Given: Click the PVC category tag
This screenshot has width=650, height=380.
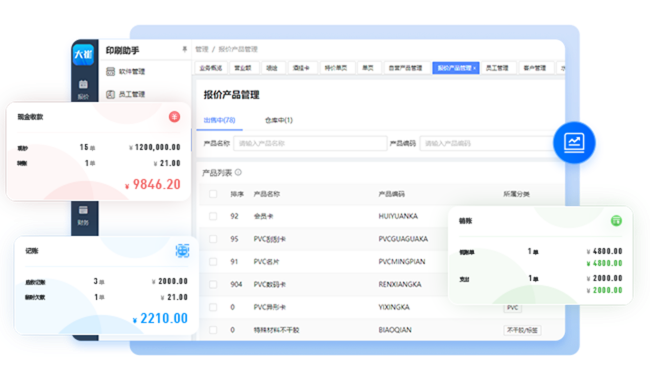Looking at the screenshot, I should (x=512, y=307).
